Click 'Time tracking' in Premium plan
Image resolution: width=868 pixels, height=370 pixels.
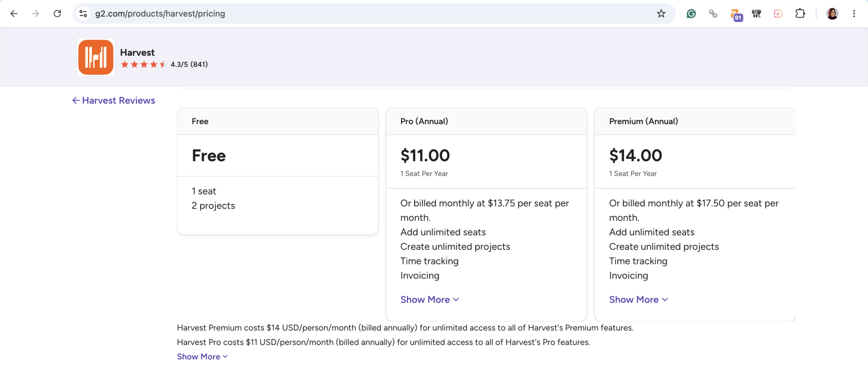(638, 261)
